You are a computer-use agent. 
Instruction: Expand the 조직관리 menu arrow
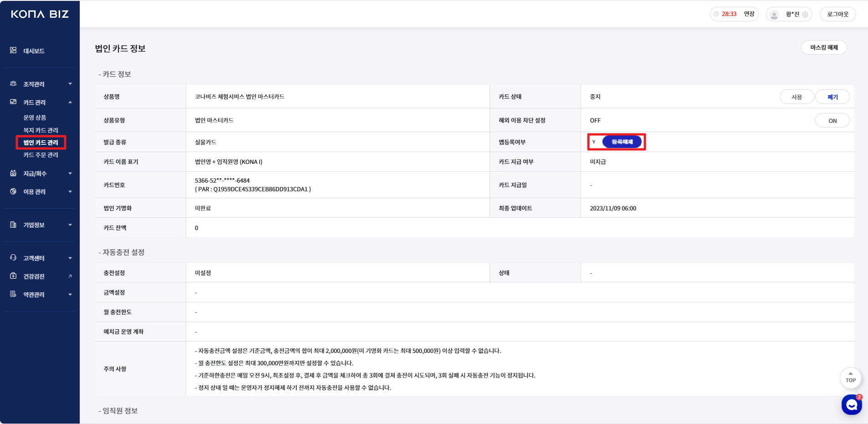click(x=70, y=84)
